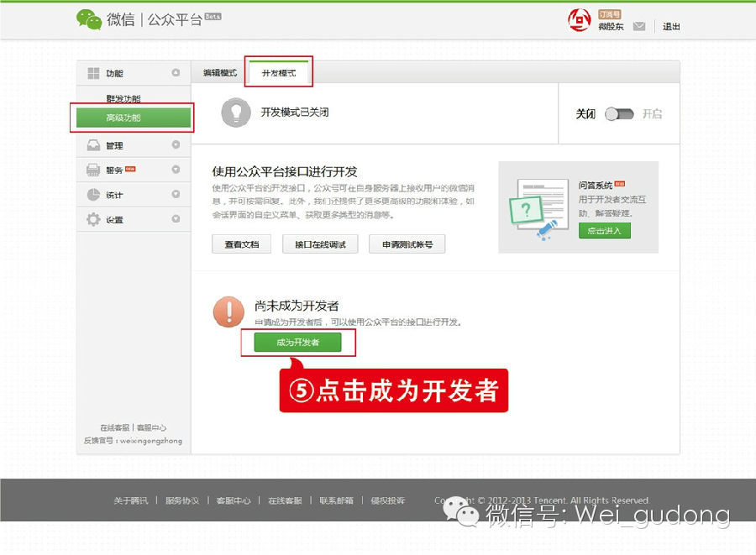The image size is (756, 555).
Task: Select 高级功能 in the sidebar
Action: click(134, 118)
